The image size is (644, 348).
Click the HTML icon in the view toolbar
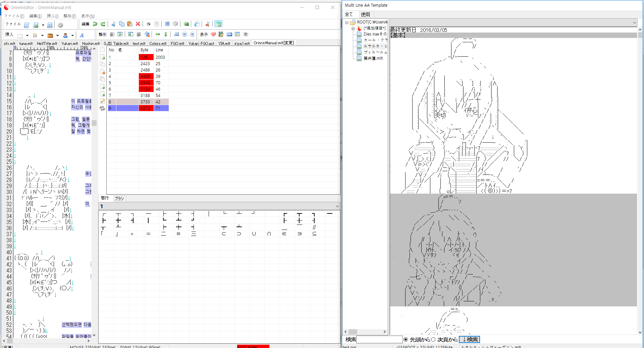point(229,34)
